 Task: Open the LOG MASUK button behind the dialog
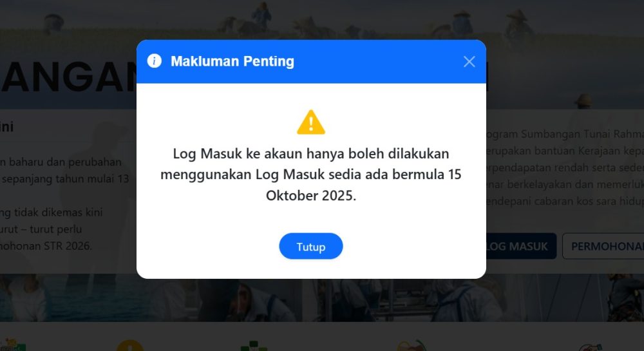pos(521,246)
